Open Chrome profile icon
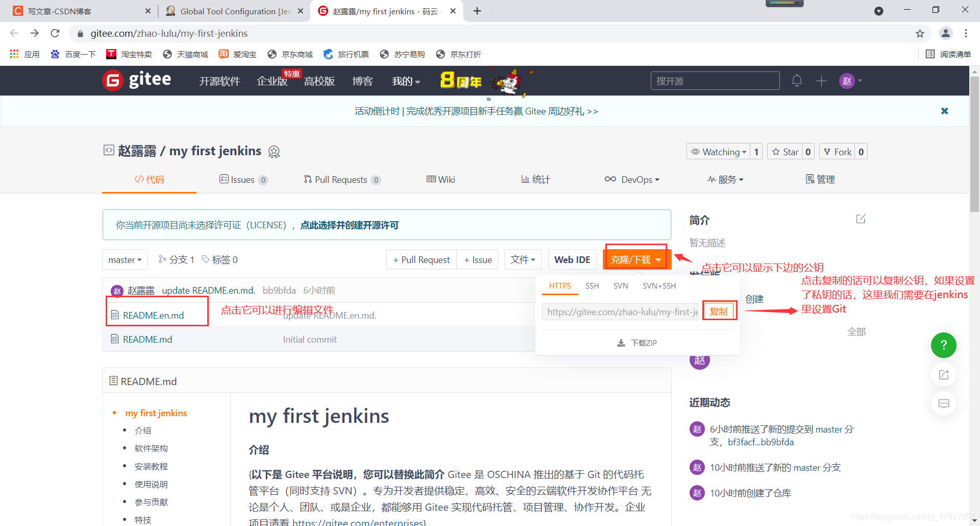The image size is (980, 526). pos(946,33)
